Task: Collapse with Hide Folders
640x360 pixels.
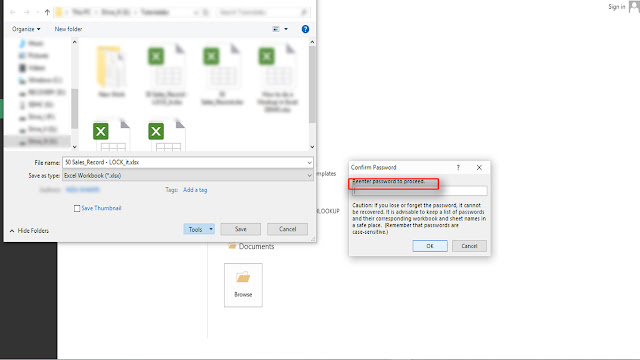Action: coord(29,231)
